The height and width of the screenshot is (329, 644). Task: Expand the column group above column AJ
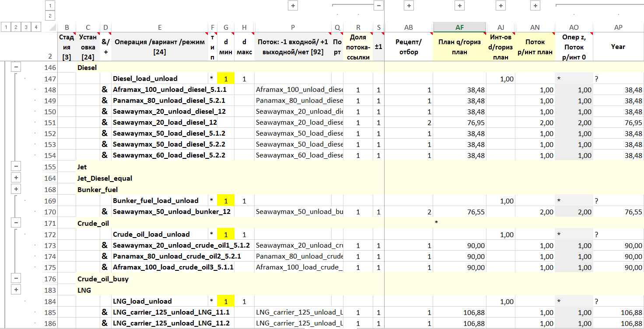click(501, 6)
